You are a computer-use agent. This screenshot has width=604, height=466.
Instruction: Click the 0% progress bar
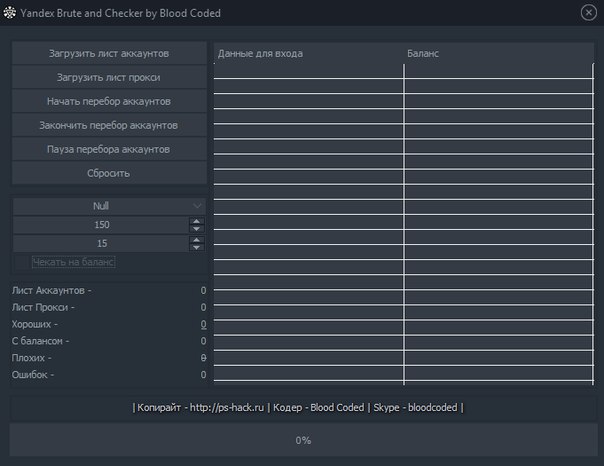coord(303,440)
